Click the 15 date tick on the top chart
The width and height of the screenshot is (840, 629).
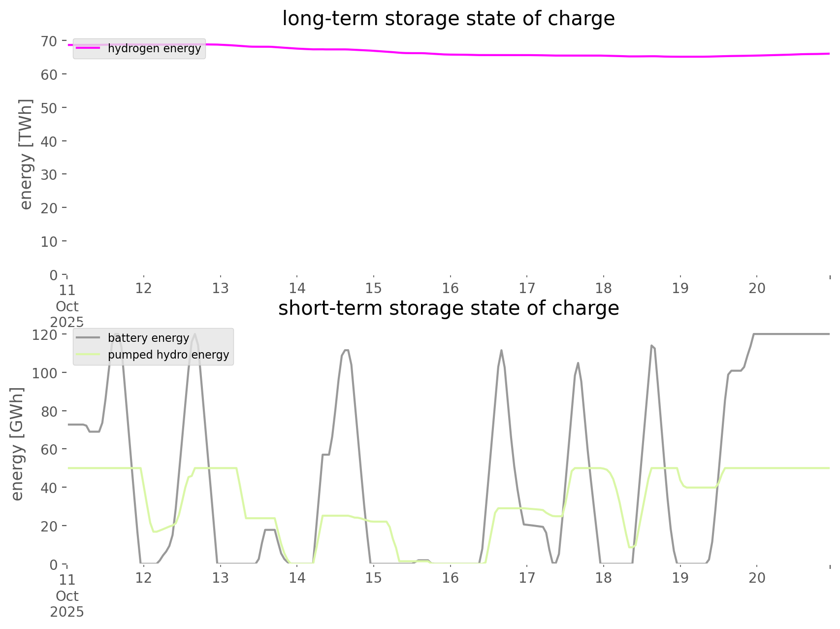coord(373,288)
